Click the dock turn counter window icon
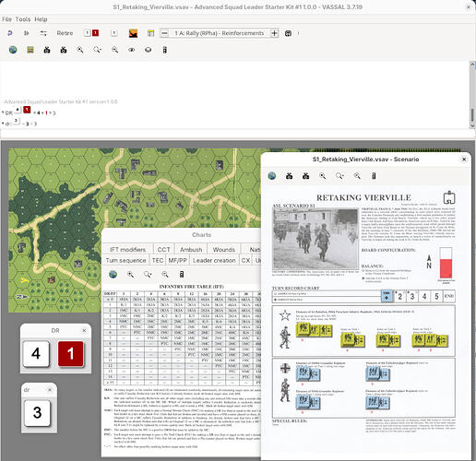This screenshot has height=461, width=476. point(288,33)
